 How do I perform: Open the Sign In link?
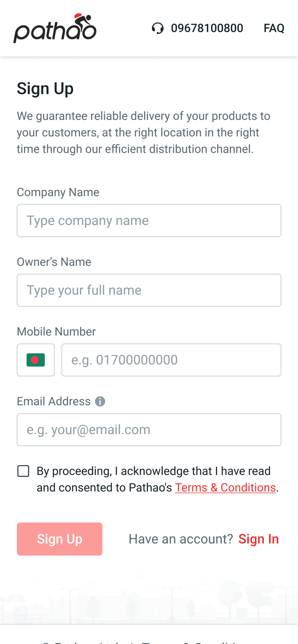point(258,539)
